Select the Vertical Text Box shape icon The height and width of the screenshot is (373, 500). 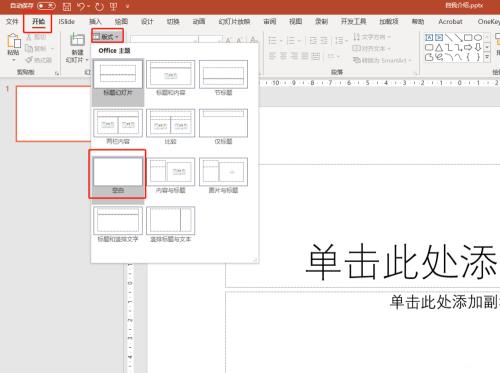coord(439,37)
